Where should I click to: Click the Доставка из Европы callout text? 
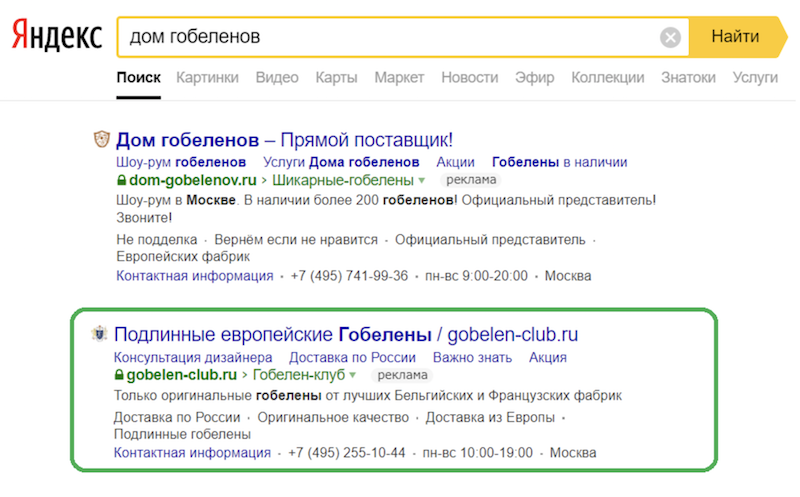pyautogui.click(x=490, y=417)
